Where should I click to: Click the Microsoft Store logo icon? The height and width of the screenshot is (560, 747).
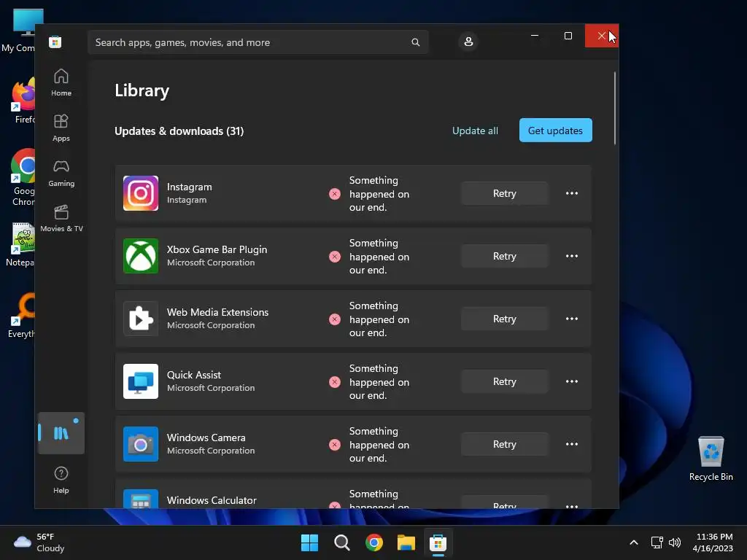point(55,42)
